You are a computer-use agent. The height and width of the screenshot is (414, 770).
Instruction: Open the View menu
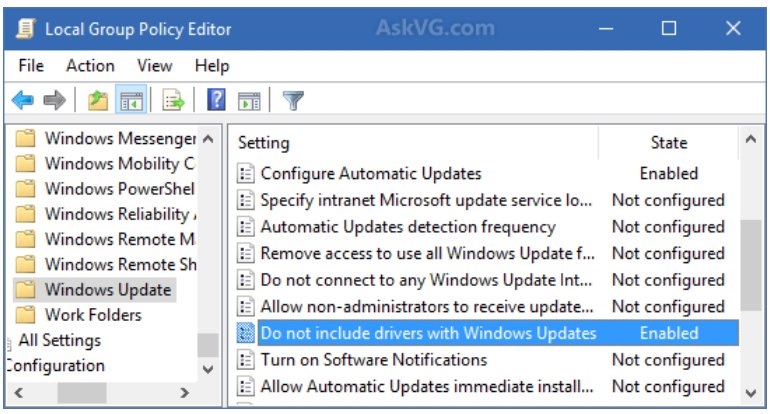click(x=155, y=66)
